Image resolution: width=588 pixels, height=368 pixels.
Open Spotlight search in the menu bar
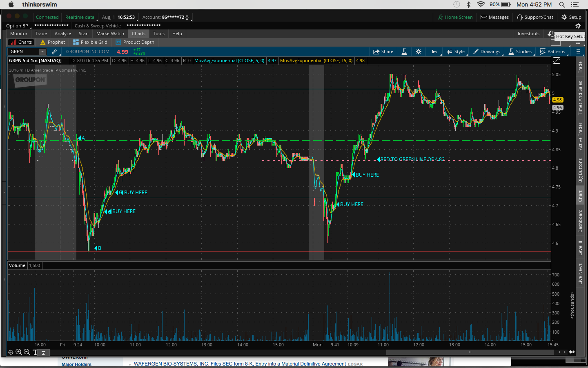click(562, 4)
